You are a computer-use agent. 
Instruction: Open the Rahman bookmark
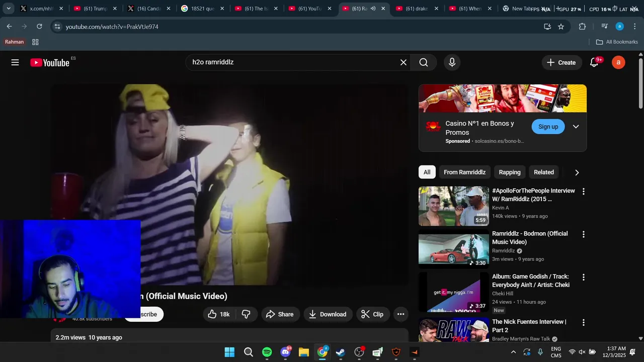point(15,42)
